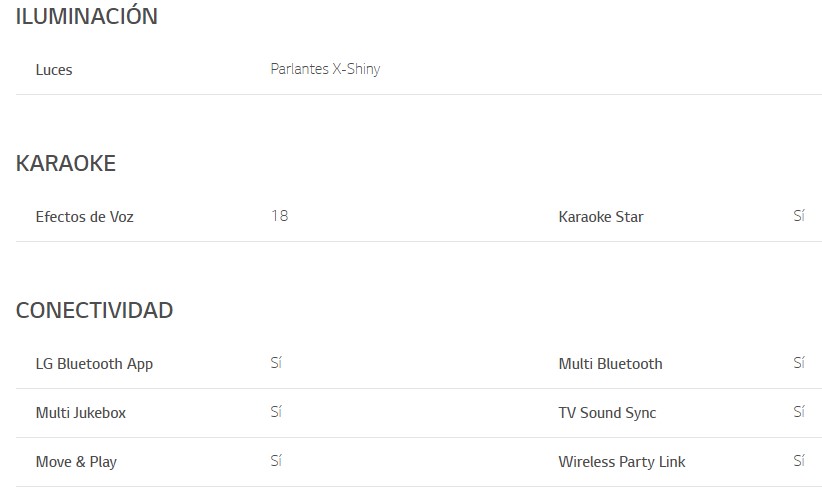Click the Sí value for Multi Jukebox

(x=276, y=412)
